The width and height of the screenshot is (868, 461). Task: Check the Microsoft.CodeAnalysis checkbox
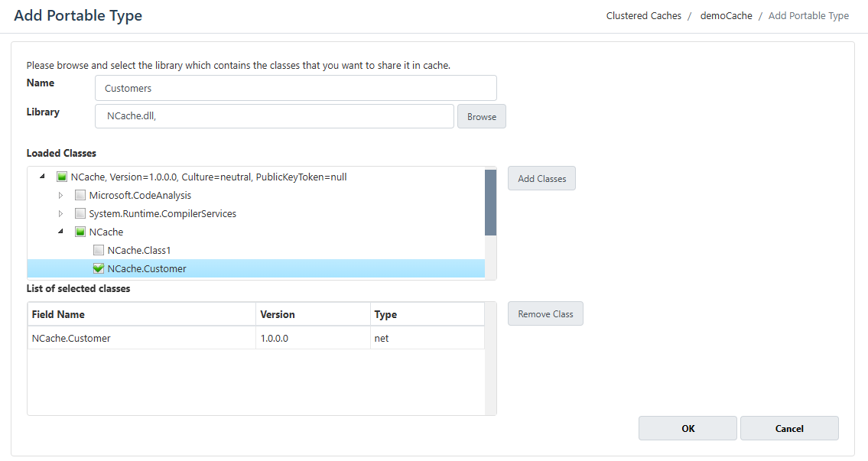pyautogui.click(x=80, y=196)
